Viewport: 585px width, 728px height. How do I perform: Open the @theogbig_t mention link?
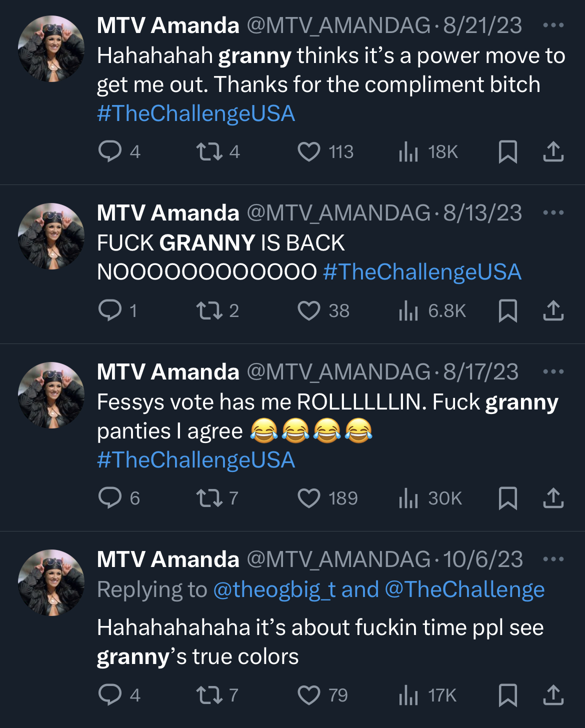tap(274, 589)
